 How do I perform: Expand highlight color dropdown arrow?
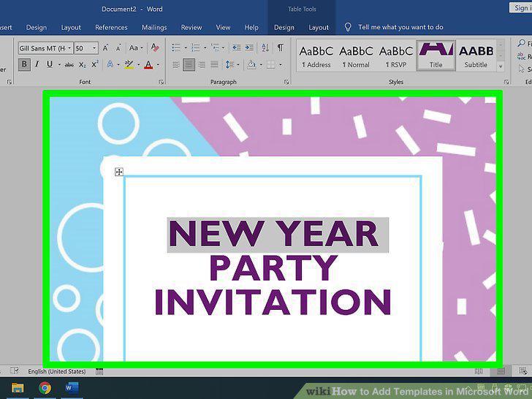tap(138, 64)
